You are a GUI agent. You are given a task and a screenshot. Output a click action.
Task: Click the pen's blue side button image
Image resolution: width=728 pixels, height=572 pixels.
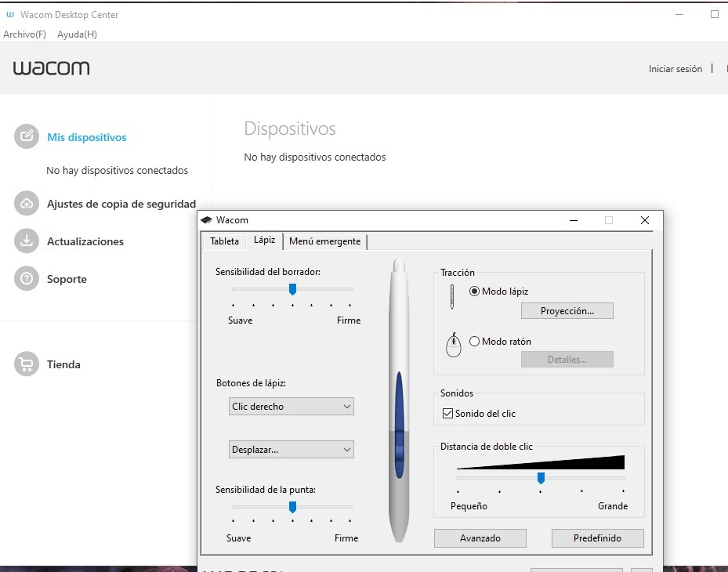400,425
